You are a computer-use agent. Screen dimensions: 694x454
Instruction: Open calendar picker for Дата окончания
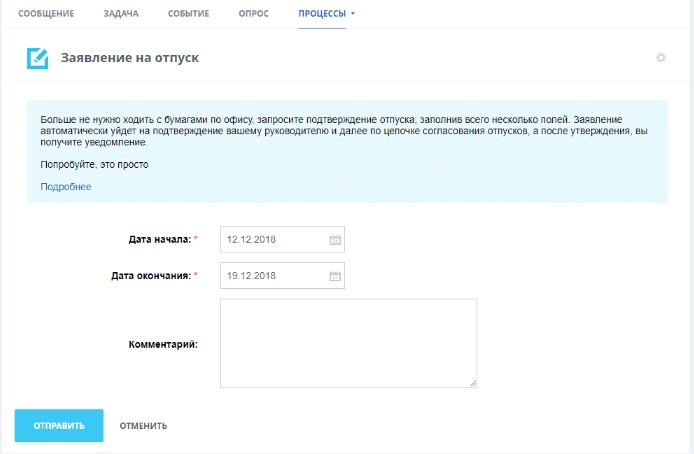click(x=335, y=276)
